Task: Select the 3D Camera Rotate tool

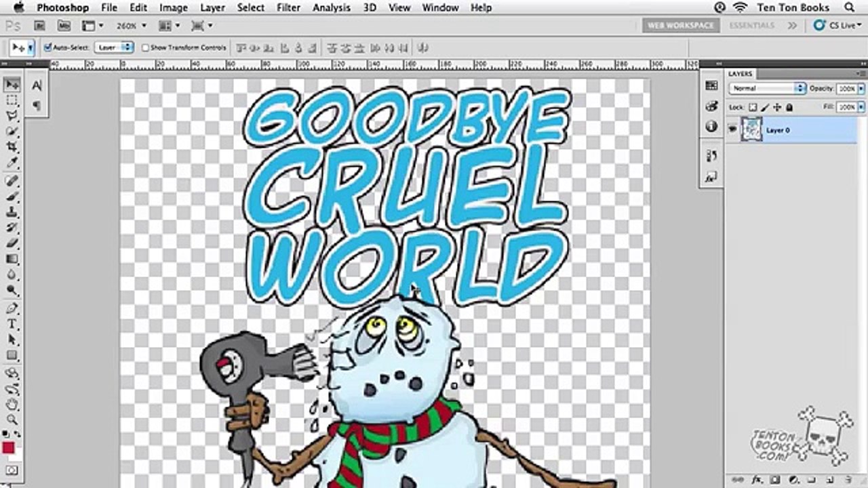Action: [x=12, y=389]
